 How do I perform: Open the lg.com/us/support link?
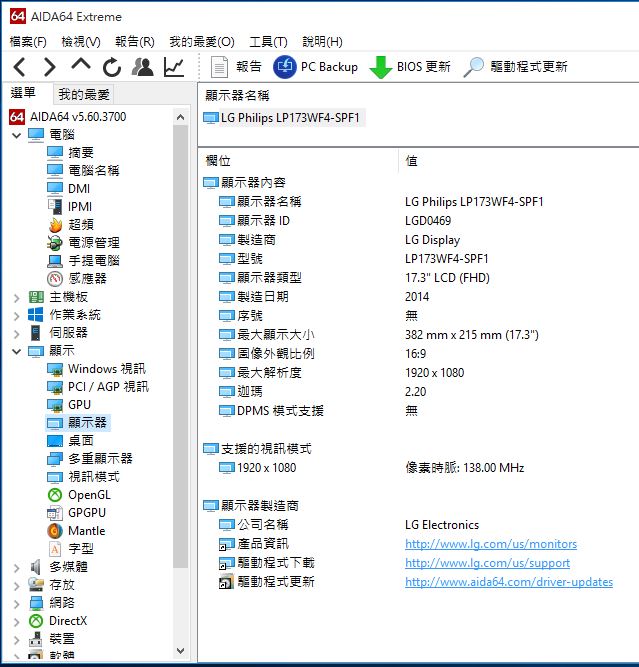pyautogui.click(x=488, y=563)
